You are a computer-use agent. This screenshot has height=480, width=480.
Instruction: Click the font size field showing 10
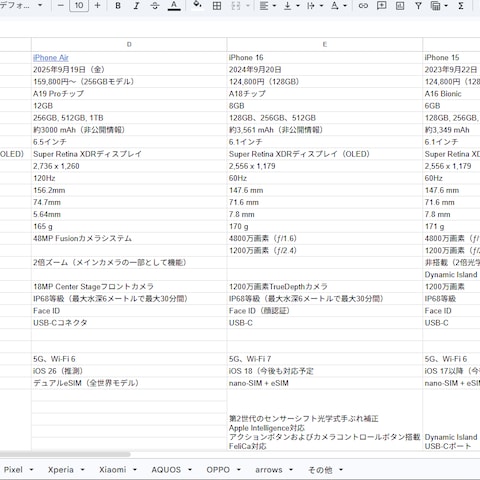pos(79,6)
